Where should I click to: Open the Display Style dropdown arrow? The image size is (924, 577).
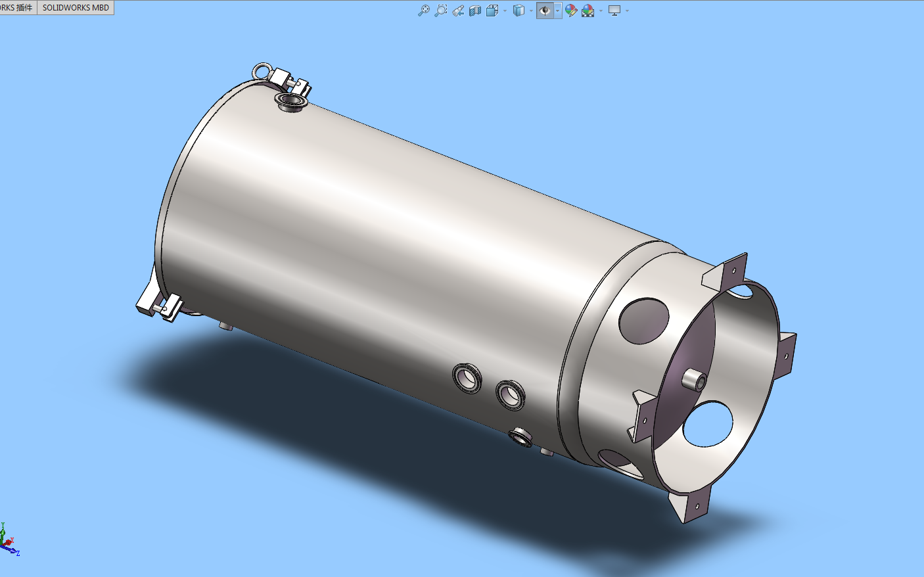click(x=531, y=11)
